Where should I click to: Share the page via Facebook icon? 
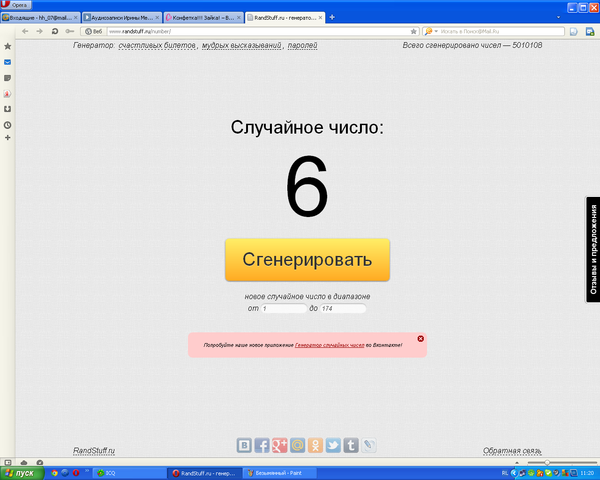(262, 445)
